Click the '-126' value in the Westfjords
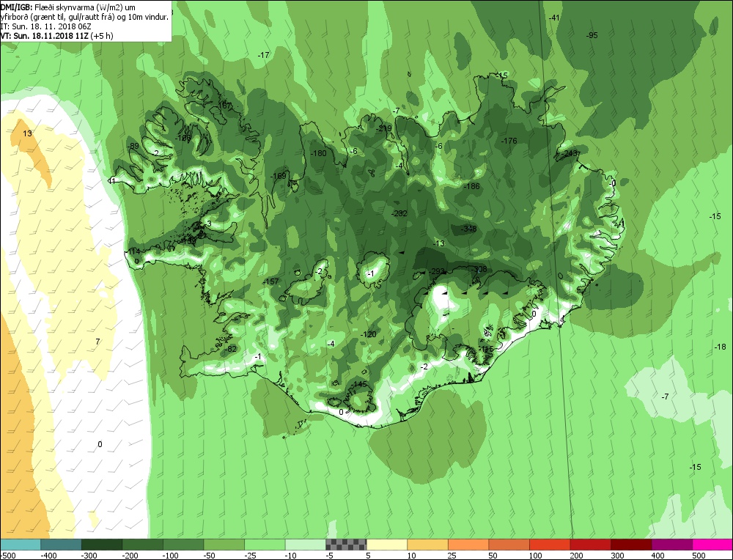 (x=183, y=138)
